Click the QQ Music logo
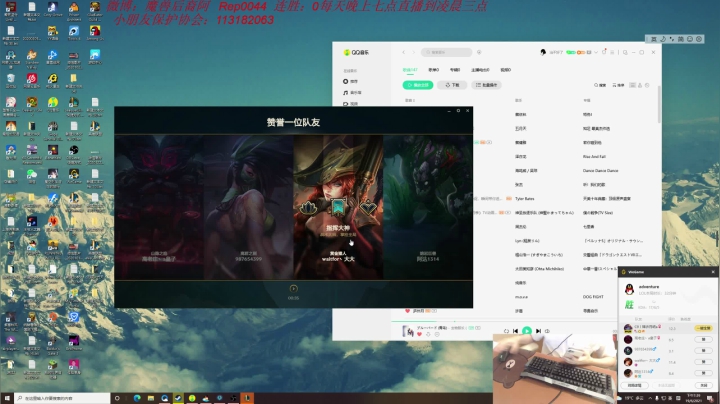The image size is (720, 404). (x=356, y=52)
